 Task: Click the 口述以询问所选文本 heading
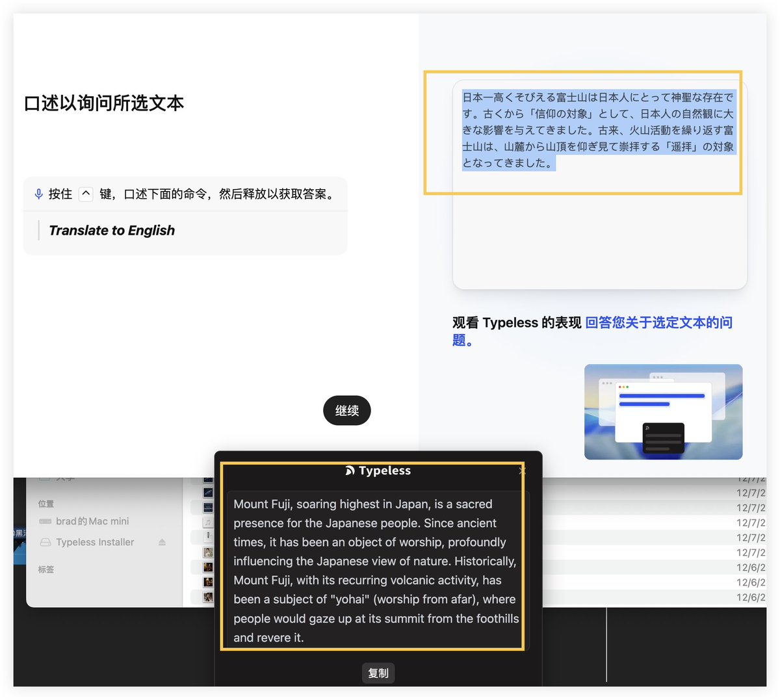(x=104, y=103)
